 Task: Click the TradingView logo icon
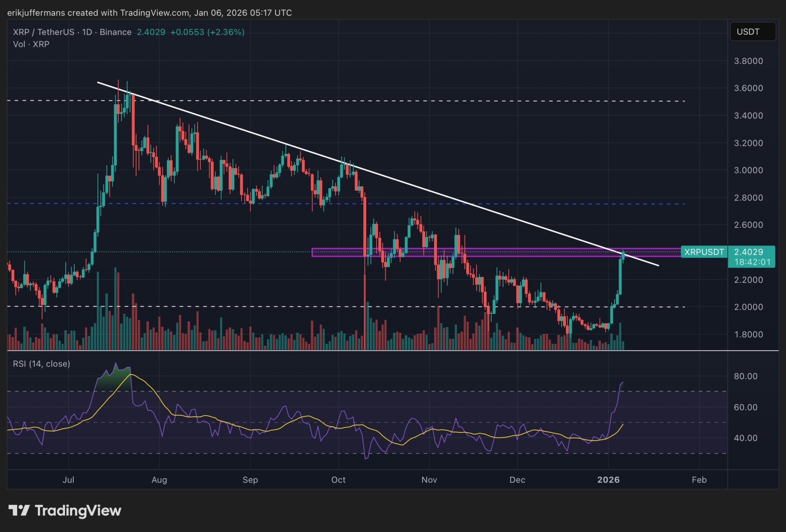pos(19,510)
